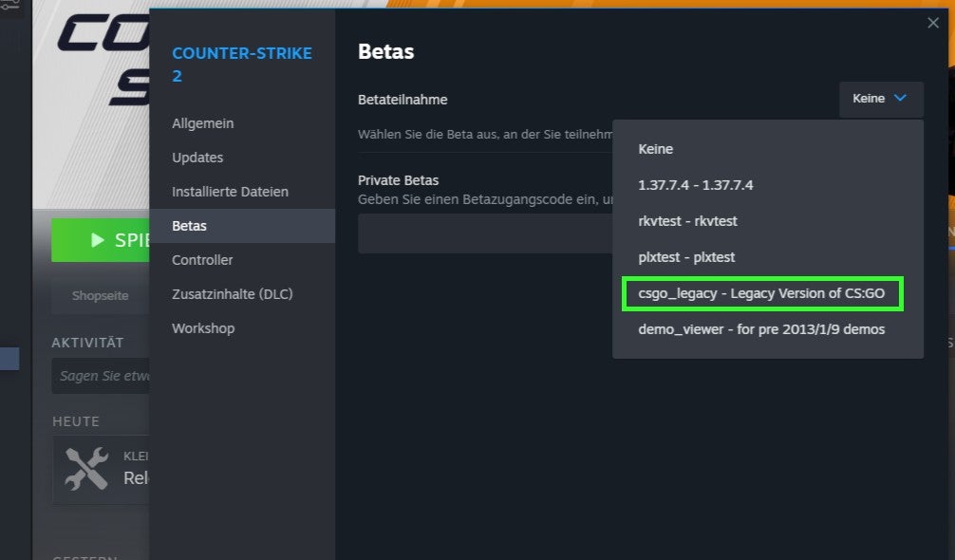Open the Betateilnahme dropdown showing Keine

pos(881,100)
